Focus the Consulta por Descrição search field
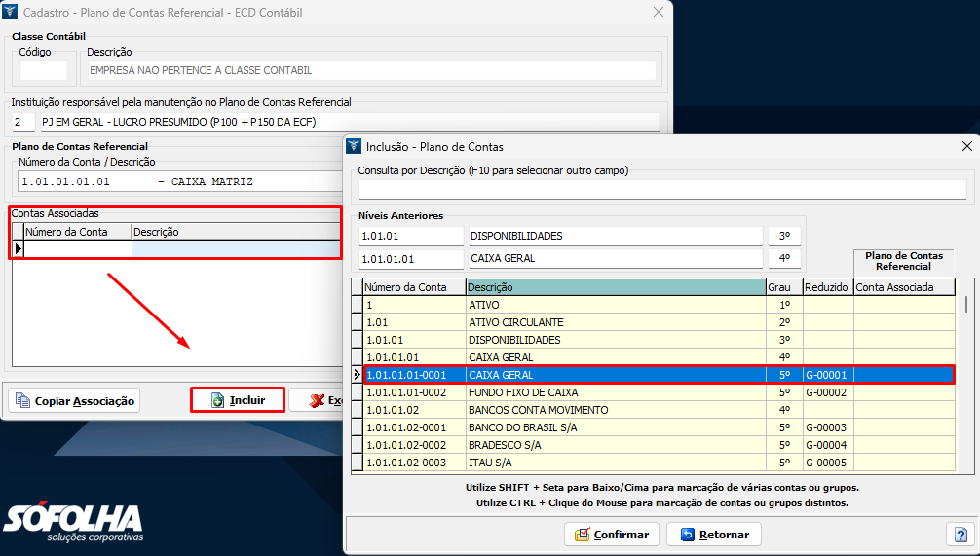The image size is (980, 556). (662, 189)
